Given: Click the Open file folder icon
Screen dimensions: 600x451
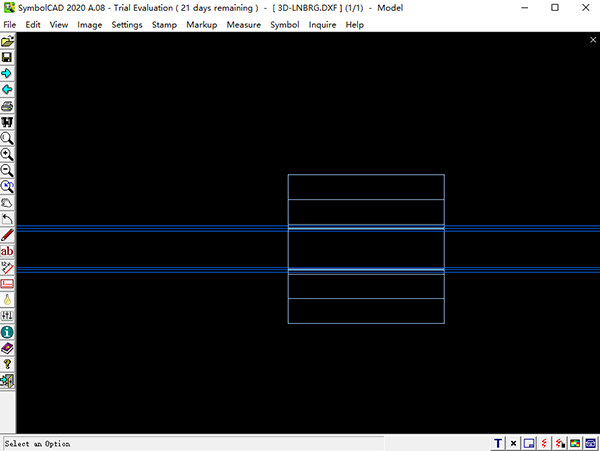Looking at the screenshot, I should coord(8,42).
